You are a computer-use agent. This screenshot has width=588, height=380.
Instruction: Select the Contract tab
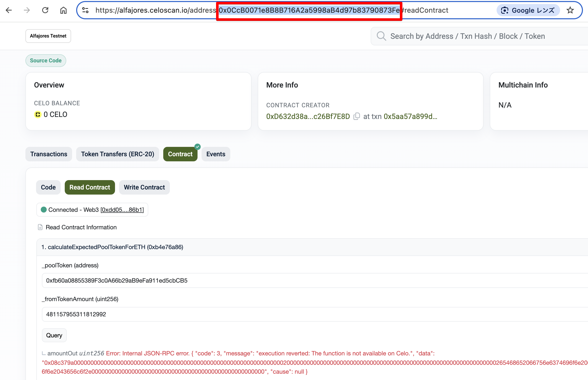(x=180, y=154)
